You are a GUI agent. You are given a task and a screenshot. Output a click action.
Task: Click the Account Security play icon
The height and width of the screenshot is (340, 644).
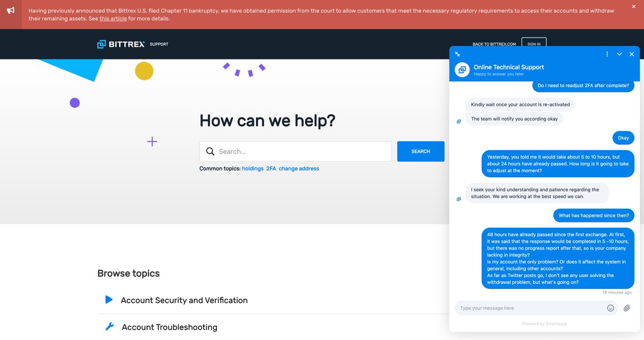click(x=109, y=300)
